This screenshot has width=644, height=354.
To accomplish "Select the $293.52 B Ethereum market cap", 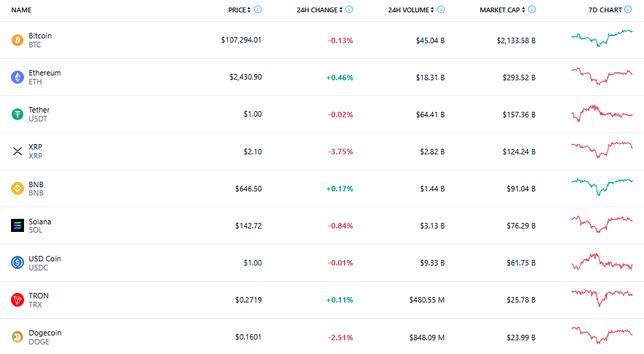I will tap(519, 78).
